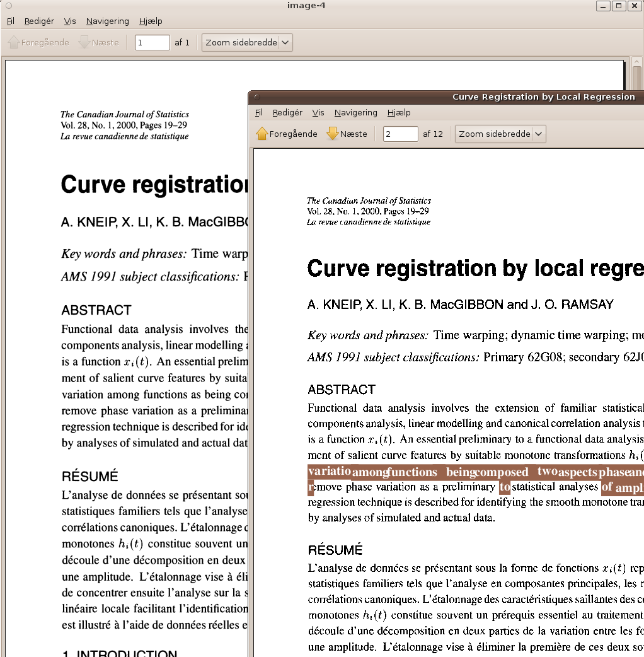Click the Næste down-arrow in Curve Registration window

[x=333, y=134]
